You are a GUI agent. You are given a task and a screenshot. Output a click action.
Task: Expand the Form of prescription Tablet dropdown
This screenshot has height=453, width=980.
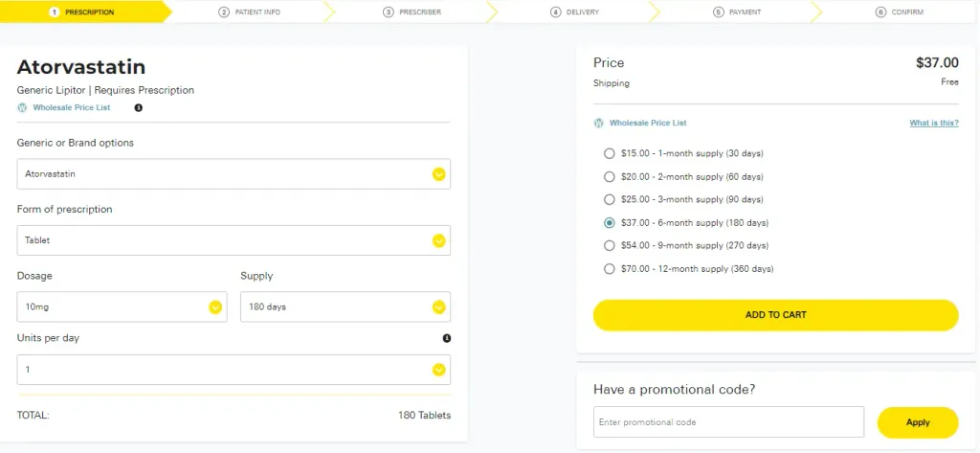(234, 240)
